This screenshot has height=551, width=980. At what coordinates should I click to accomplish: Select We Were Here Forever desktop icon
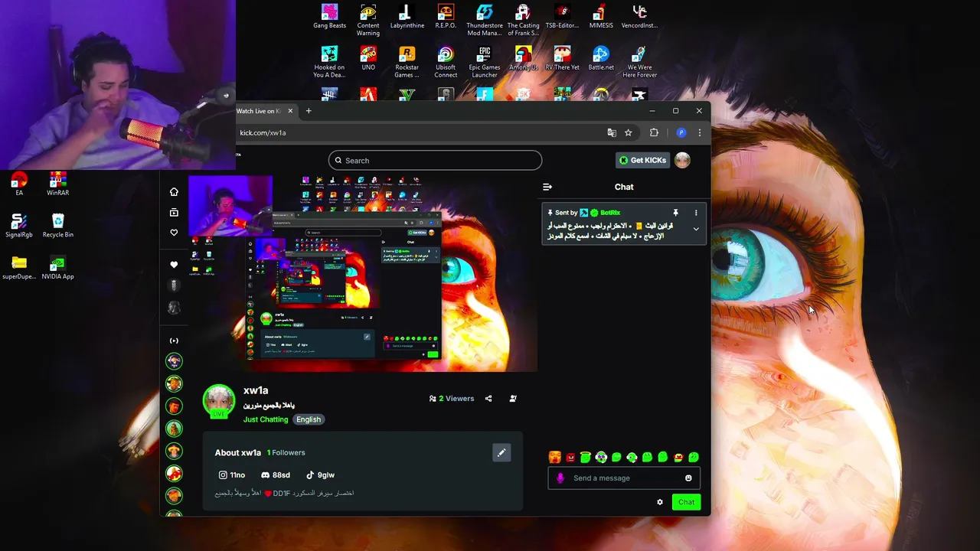[x=639, y=62]
